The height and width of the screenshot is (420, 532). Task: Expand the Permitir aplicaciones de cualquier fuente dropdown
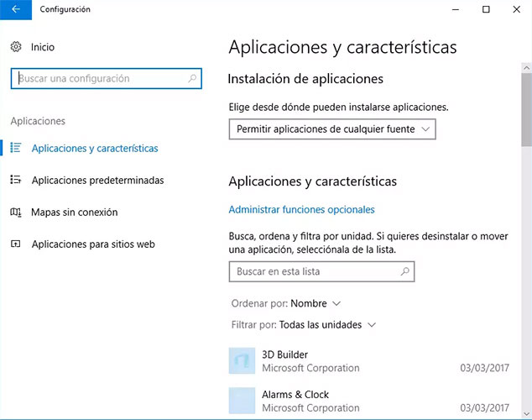tap(332, 129)
